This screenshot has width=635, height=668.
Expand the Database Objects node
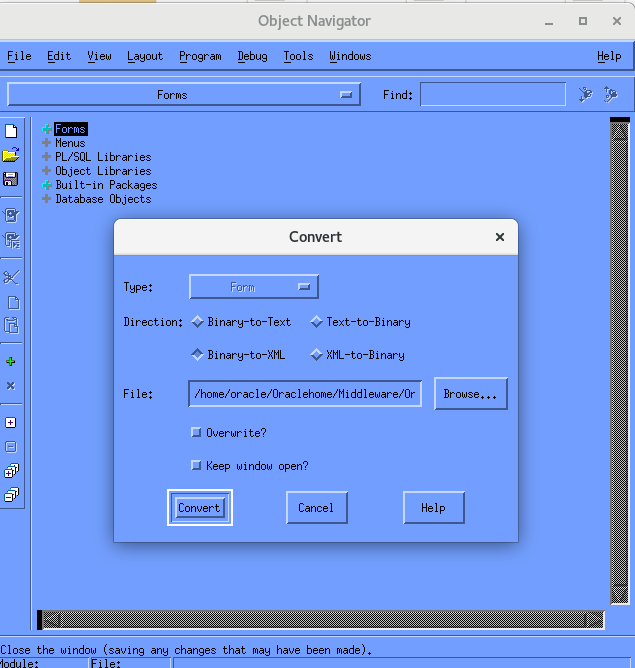(47, 199)
